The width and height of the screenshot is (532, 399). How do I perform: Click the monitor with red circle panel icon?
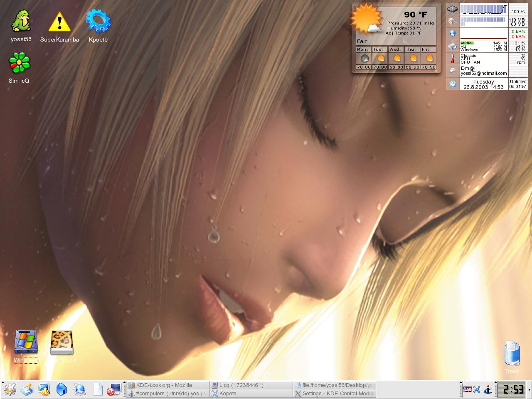(x=114, y=389)
